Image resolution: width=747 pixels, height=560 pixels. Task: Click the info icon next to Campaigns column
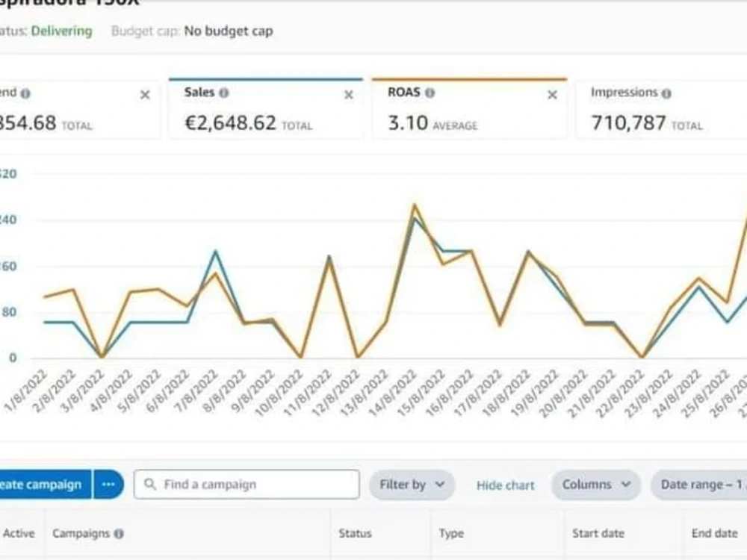tap(119, 534)
